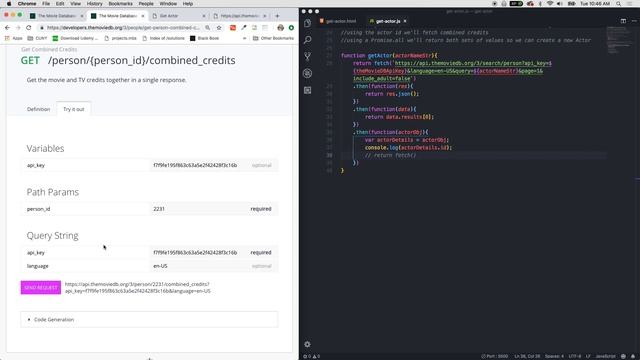Viewport: 640px width, 360px height.
Task: Close the get-actor.js editor tab
Action: pos(405,21)
